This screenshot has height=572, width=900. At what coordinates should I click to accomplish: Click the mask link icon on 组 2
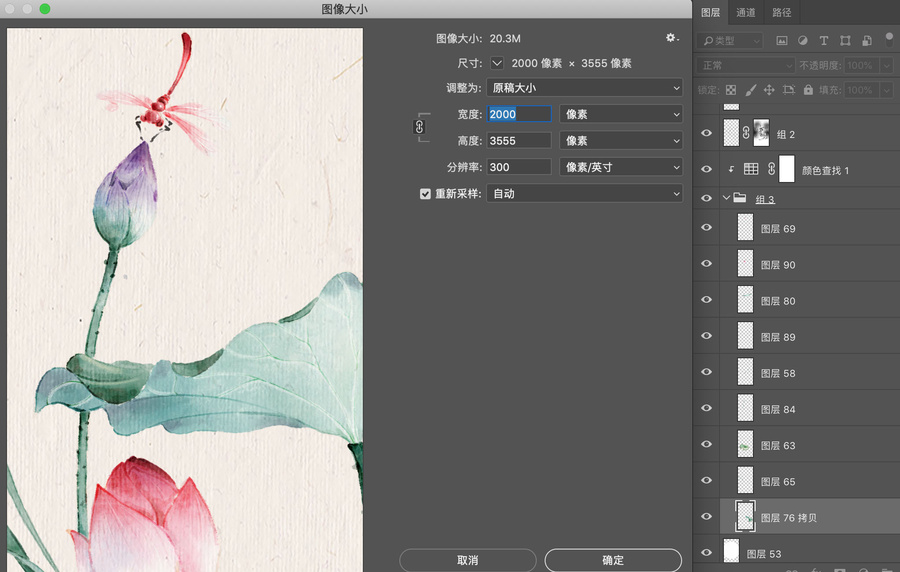point(746,133)
